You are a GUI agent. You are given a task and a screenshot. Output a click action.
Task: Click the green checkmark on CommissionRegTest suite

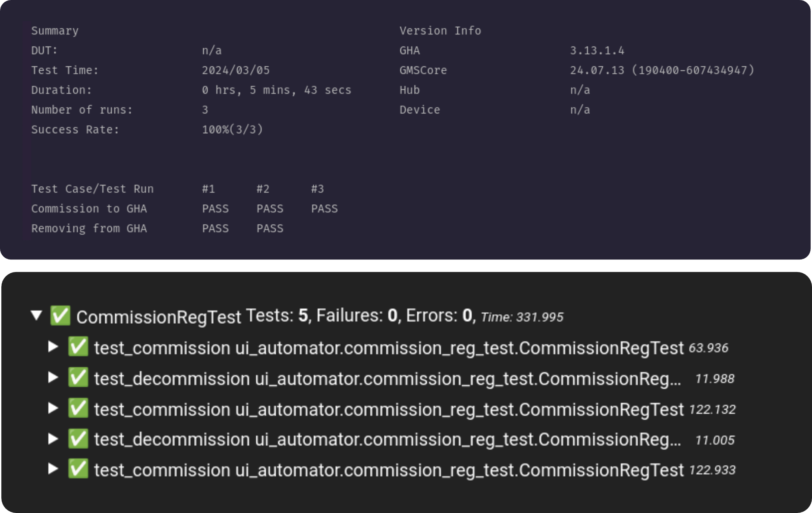60,316
